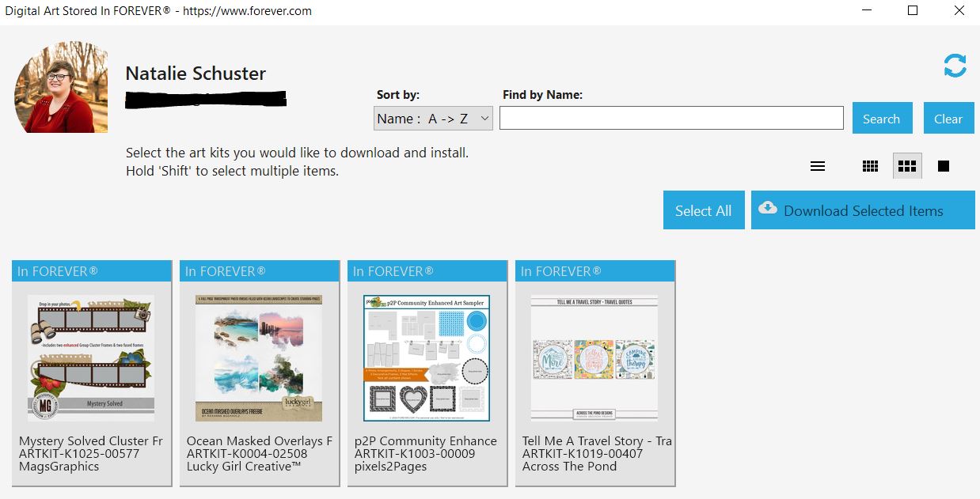This screenshot has height=499, width=980.
Task: Clear the name search
Action: 948,119
